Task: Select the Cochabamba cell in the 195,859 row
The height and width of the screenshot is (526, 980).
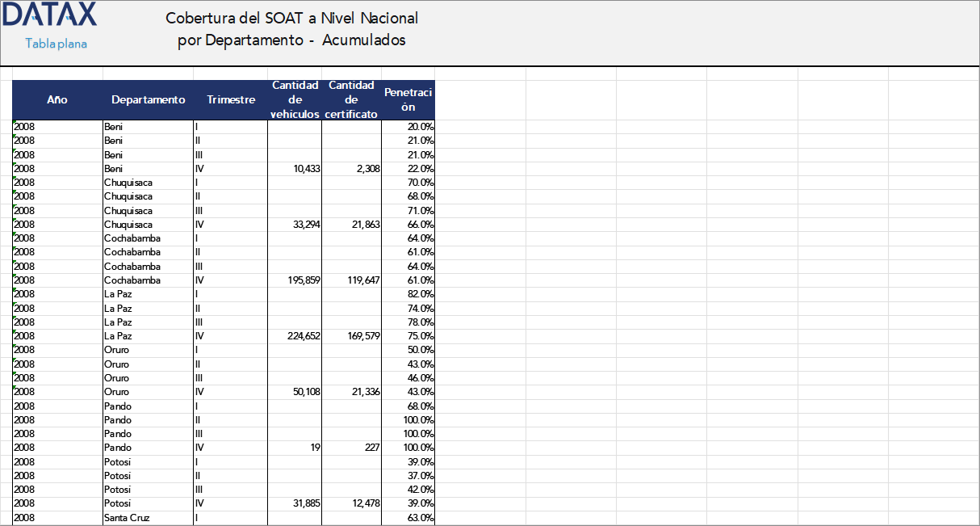Action: [x=148, y=280]
